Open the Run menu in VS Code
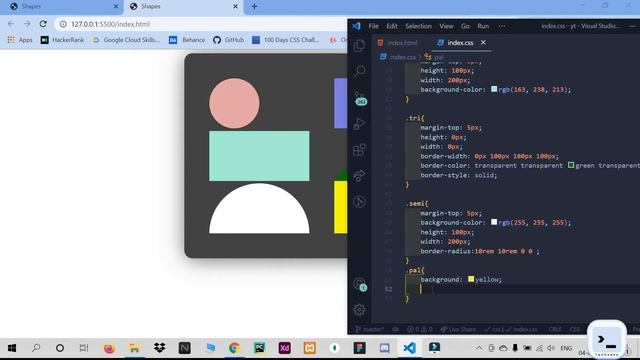The image size is (640, 360). tap(483, 26)
